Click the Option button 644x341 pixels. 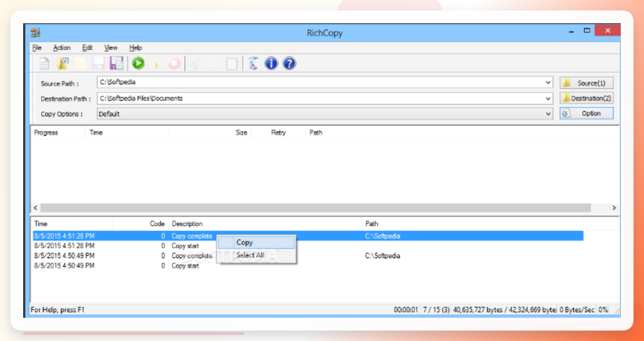pyautogui.click(x=586, y=113)
